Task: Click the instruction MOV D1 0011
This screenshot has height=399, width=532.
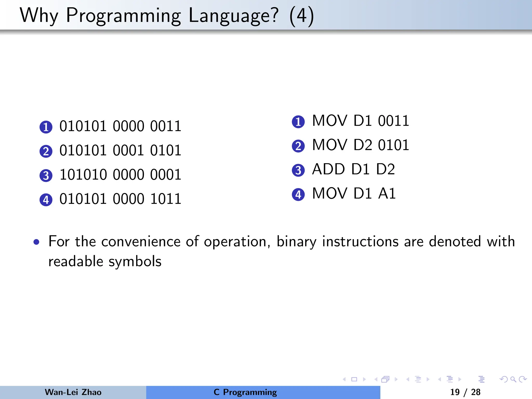Action: click(361, 121)
